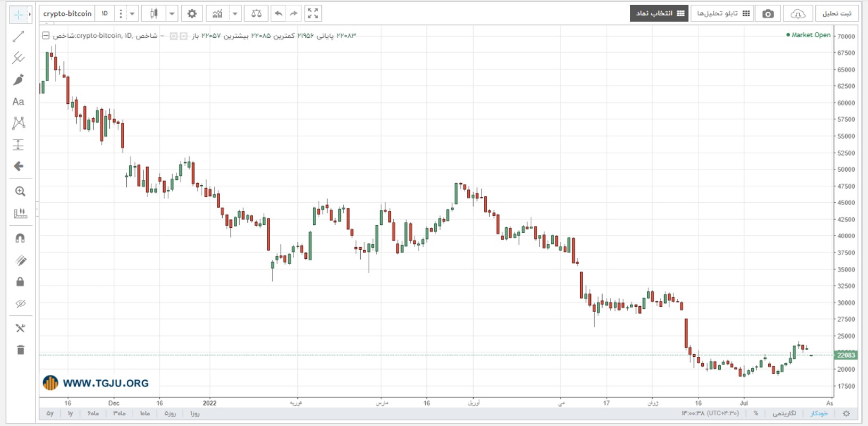This screenshot has width=868, height=426.
Task: Expand the indicators dropdown arrow
Action: point(234,13)
